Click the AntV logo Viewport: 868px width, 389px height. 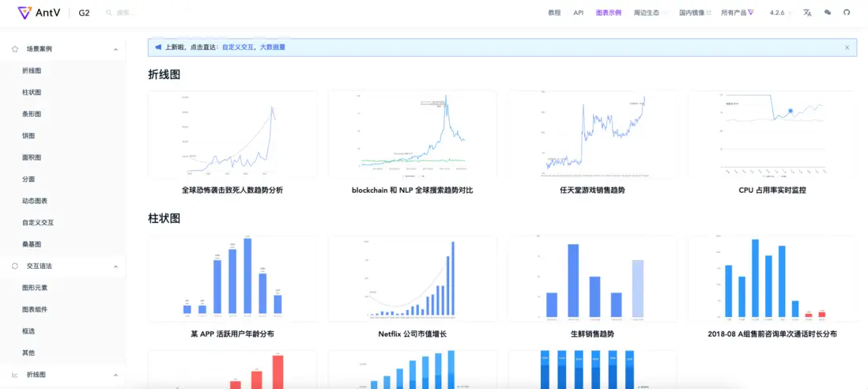39,12
